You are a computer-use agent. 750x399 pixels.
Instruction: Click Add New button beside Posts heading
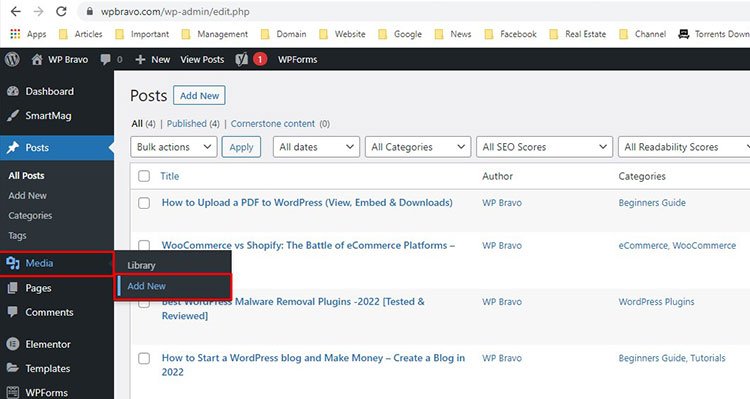199,96
